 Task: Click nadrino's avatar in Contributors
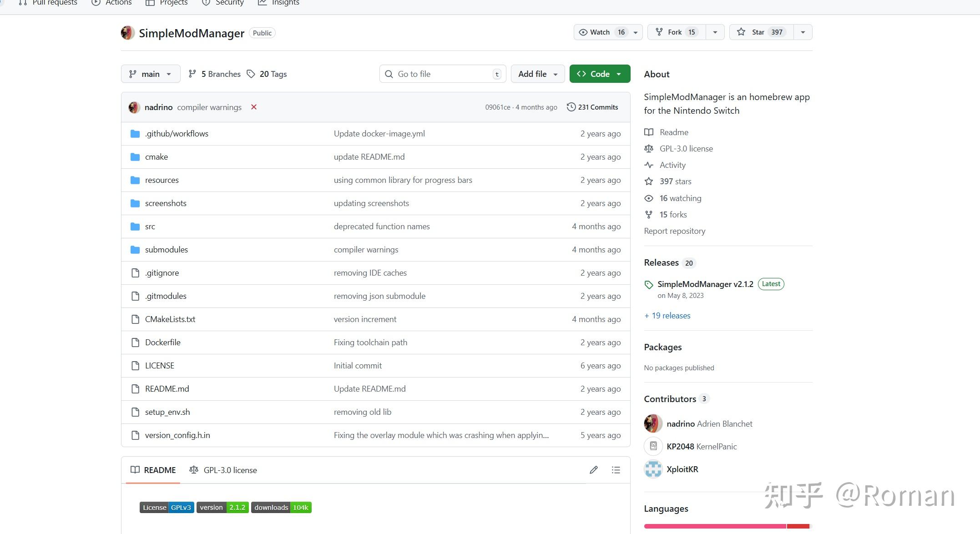(653, 423)
